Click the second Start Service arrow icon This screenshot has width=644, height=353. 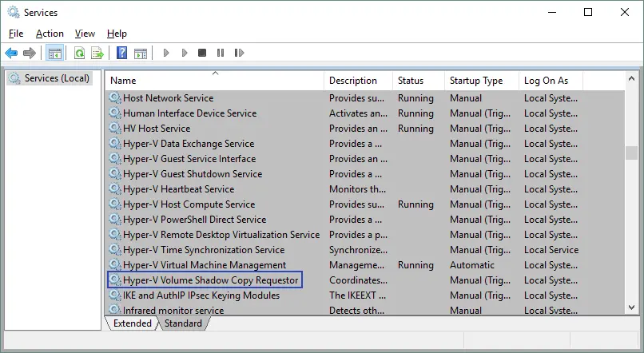tap(185, 53)
